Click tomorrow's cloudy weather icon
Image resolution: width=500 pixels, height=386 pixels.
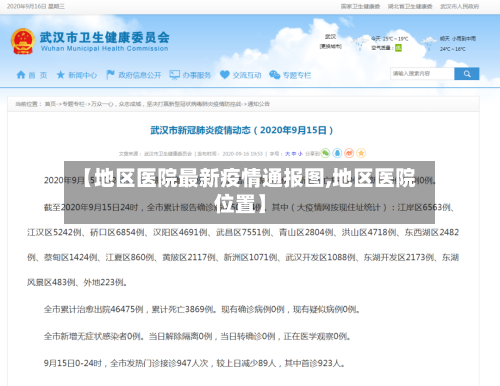click(x=429, y=43)
